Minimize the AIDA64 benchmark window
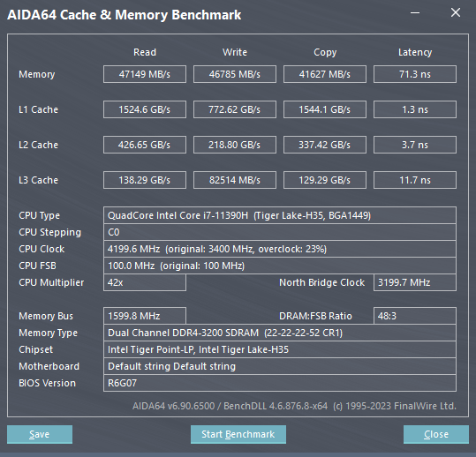Image resolution: width=476 pixels, height=457 pixels. (415, 13)
